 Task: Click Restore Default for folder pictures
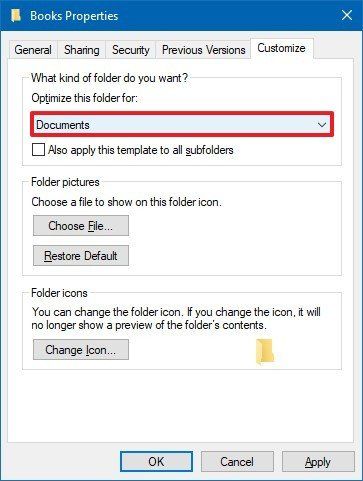pos(81,256)
